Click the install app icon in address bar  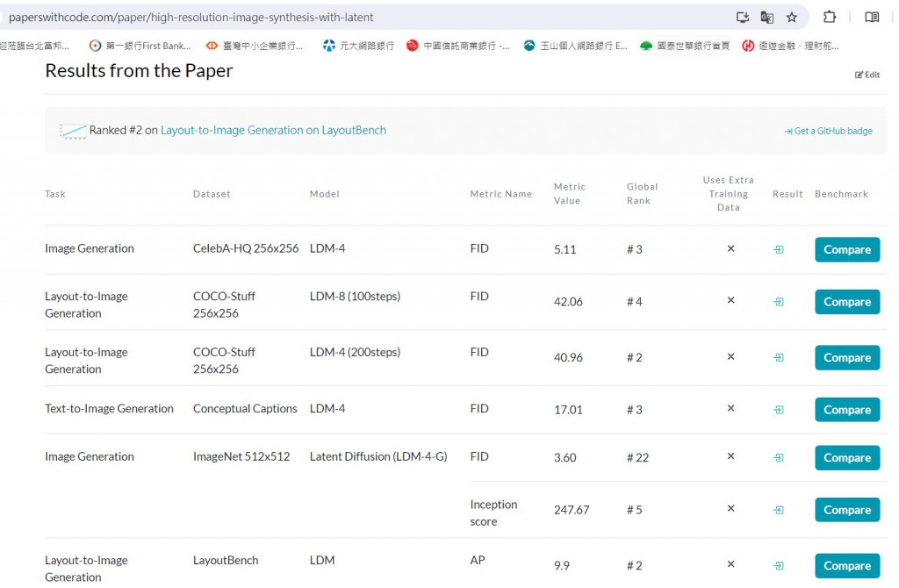tap(743, 18)
